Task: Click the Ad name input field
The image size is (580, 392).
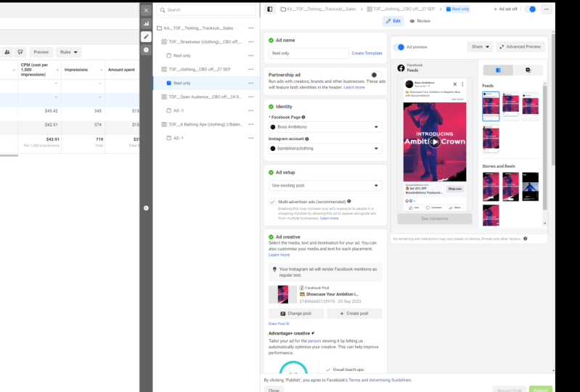Action: [309, 53]
